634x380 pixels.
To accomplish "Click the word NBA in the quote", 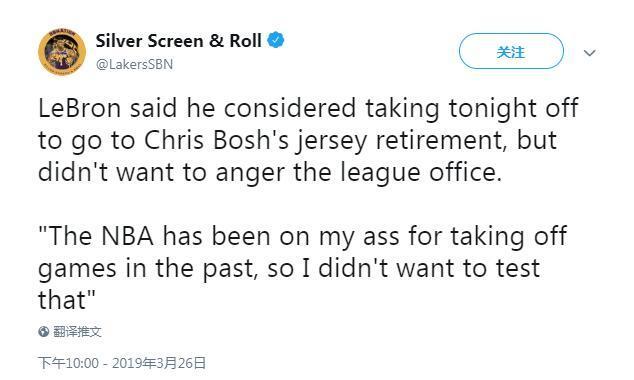I will pyautogui.click(x=127, y=236).
